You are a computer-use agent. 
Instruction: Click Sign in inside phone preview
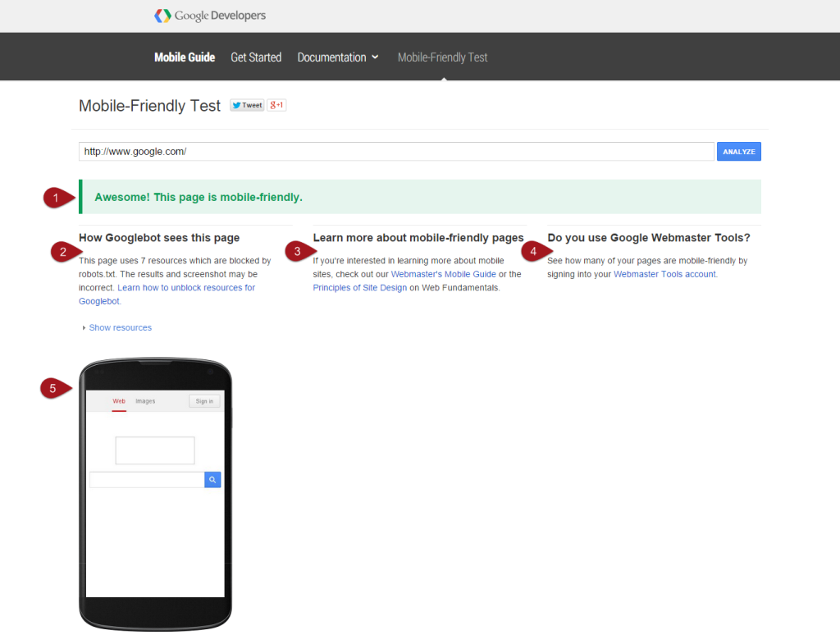(204, 401)
